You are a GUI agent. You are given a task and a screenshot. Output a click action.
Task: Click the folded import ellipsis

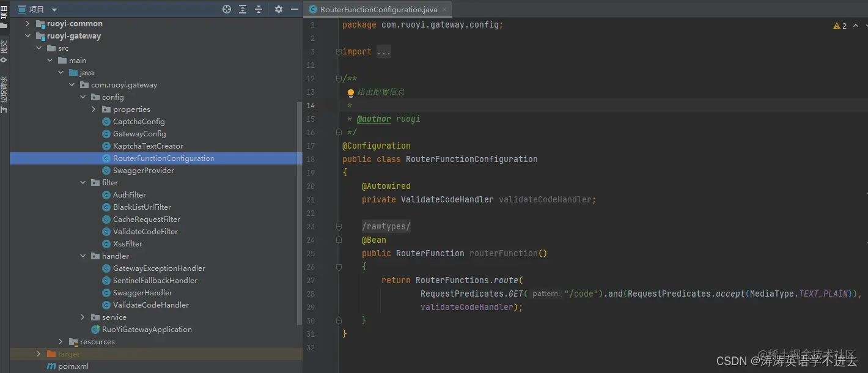click(x=384, y=52)
